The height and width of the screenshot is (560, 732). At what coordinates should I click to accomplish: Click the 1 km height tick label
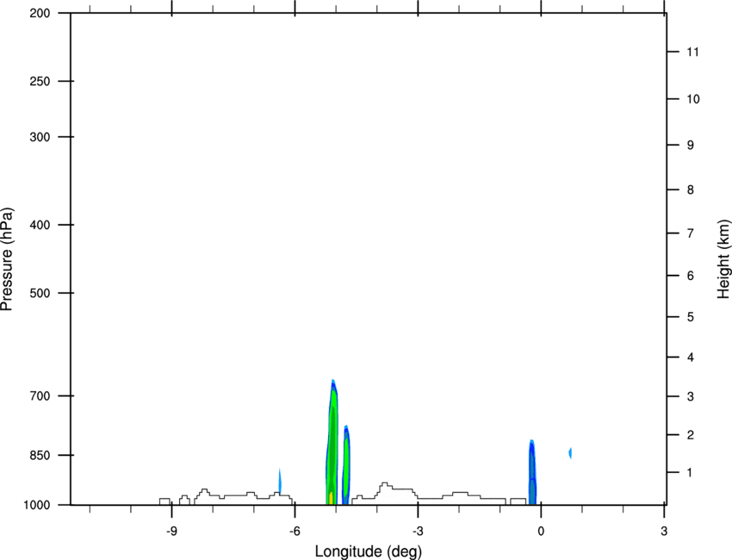point(690,473)
